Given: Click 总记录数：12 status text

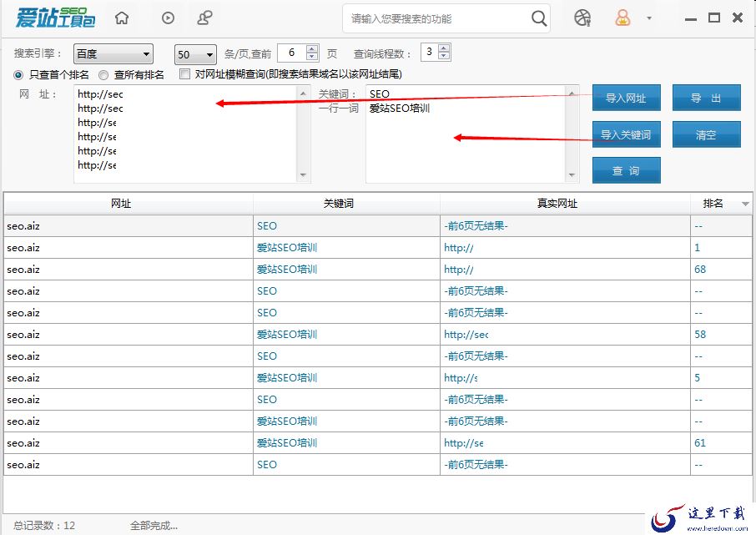Looking at the screenshot, I should tap(44, 525).
